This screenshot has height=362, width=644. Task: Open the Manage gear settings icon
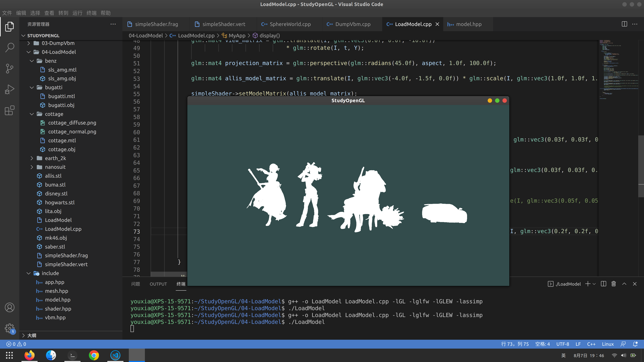[x=10, y=328]
